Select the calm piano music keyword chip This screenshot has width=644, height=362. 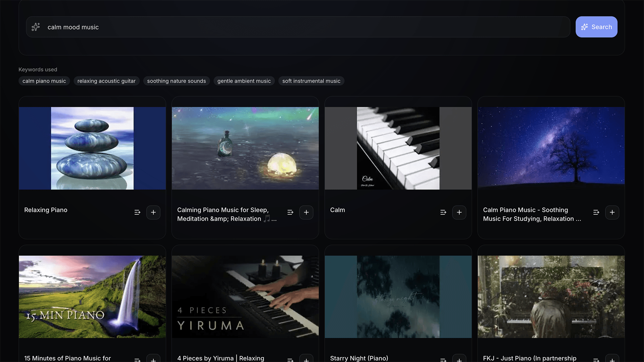point(44,81)
